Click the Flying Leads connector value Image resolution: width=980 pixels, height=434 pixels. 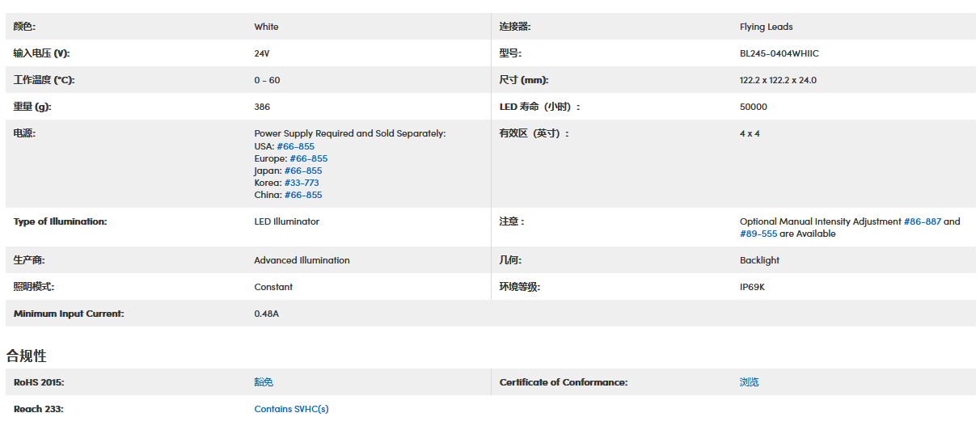pyautogui.click(x=766, y=27)
